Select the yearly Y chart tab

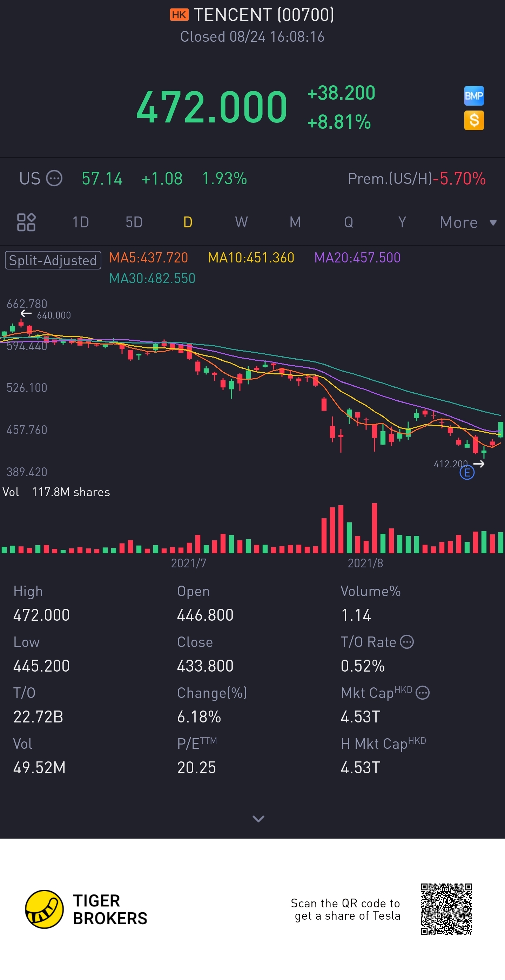click(402, 222)
